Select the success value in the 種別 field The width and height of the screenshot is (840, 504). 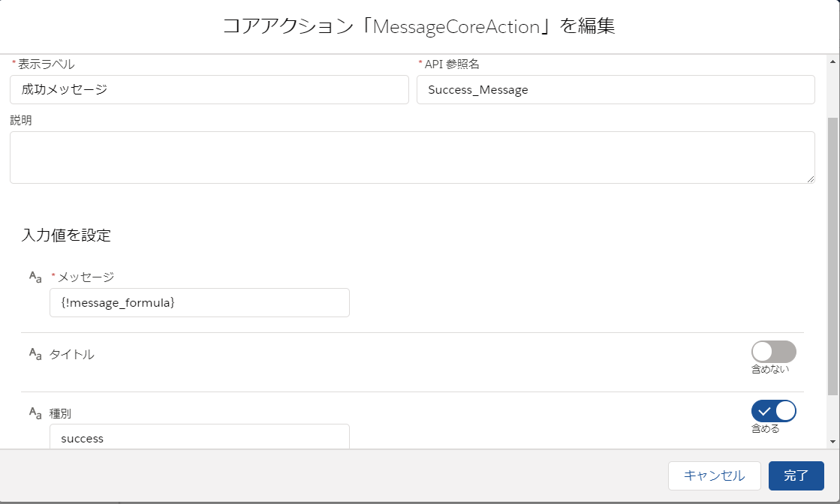(x=199, y=436)
